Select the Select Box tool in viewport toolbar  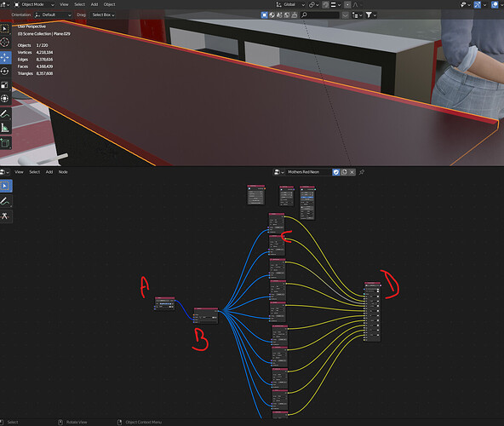pos(5,29)
